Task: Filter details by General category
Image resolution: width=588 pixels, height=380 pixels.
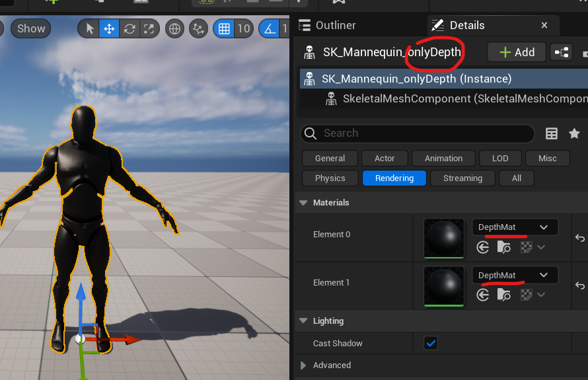Action: point(330,159)
